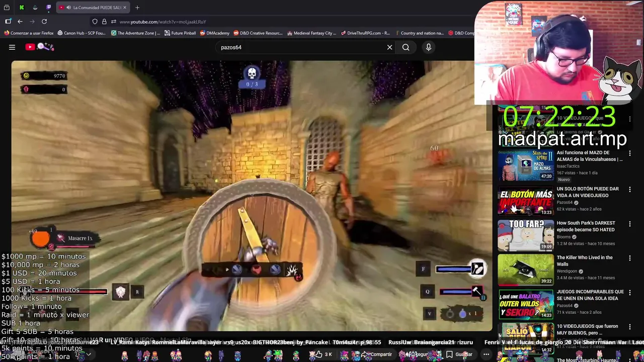Open options for 'MAZO DE ALMAS' video
Viewport: 644px width, 362px height.
click(x=629, y=154)
